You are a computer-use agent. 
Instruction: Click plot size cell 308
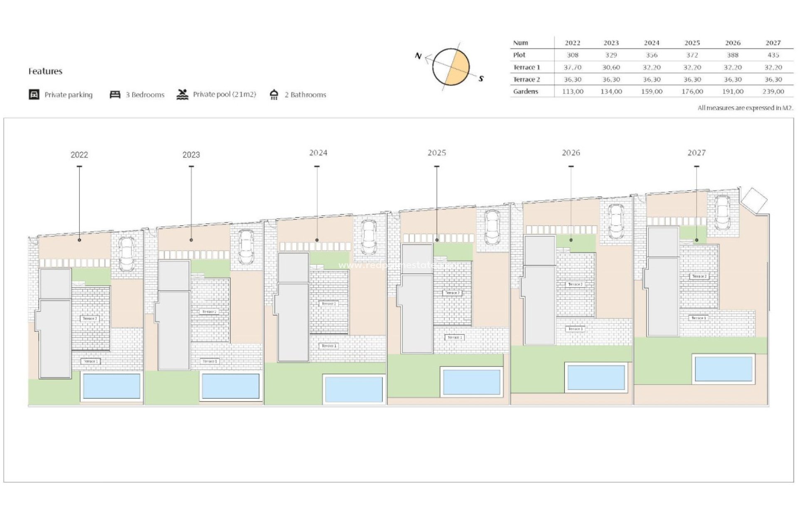[x=573, y=55]
